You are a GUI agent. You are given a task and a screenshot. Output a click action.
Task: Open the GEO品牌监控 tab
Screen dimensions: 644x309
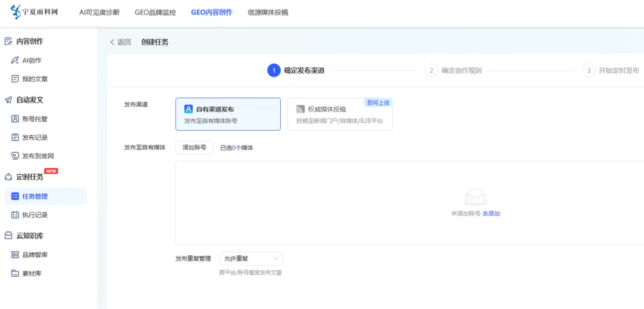point(155,13)
